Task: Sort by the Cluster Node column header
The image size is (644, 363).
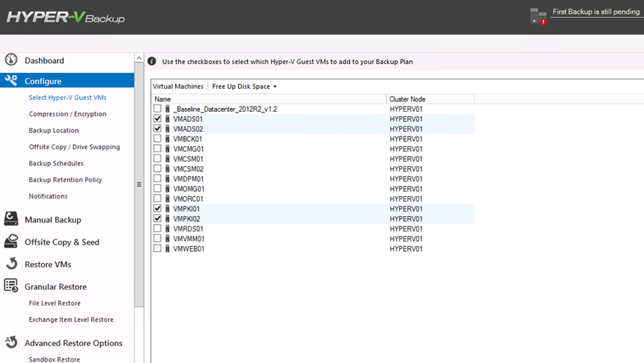Action: point(430,99)
